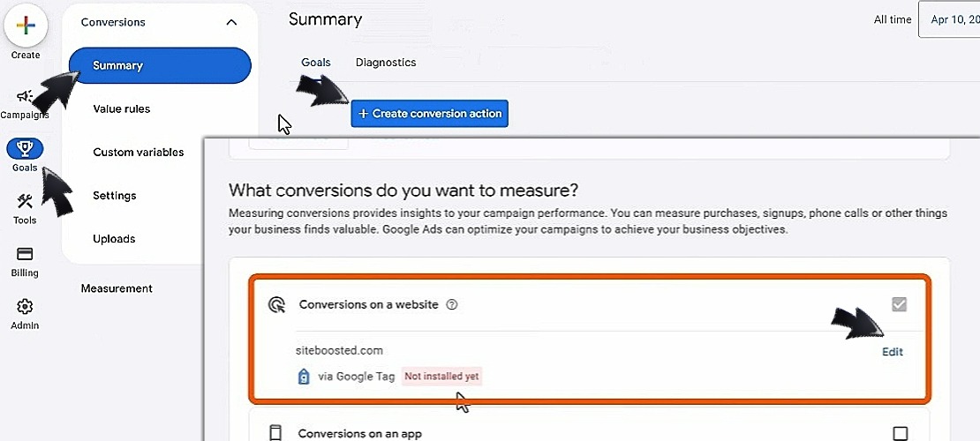Screen dimensions: 980x441
Task: Go to the Billing card icon
Action: tap(25, 254)
